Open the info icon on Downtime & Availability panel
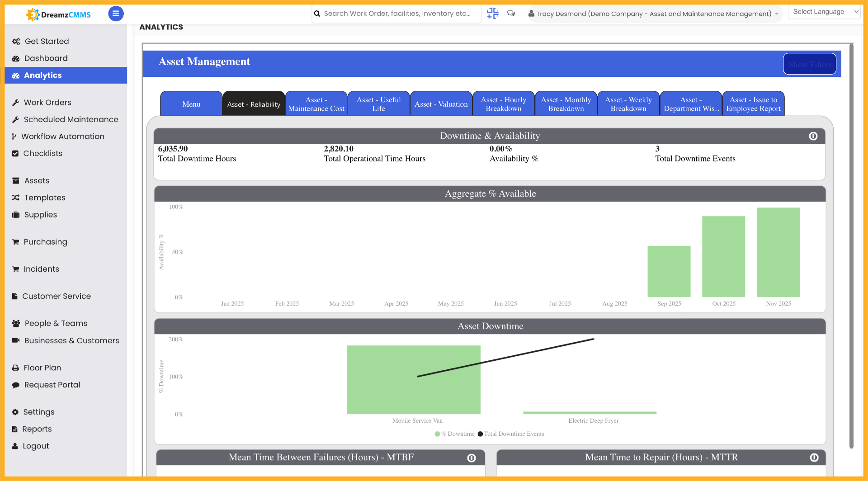Image resolution: width=868 pixels, height=481 pixels. 813,136
